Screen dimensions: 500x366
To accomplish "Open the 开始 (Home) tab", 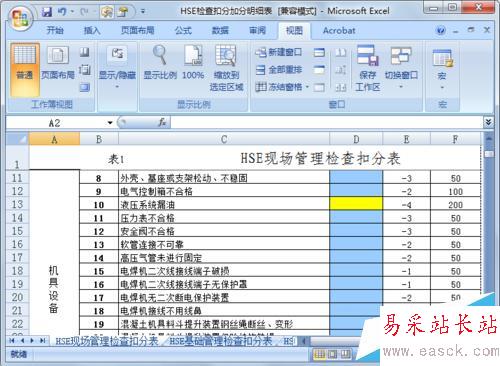I will (55, 31).
